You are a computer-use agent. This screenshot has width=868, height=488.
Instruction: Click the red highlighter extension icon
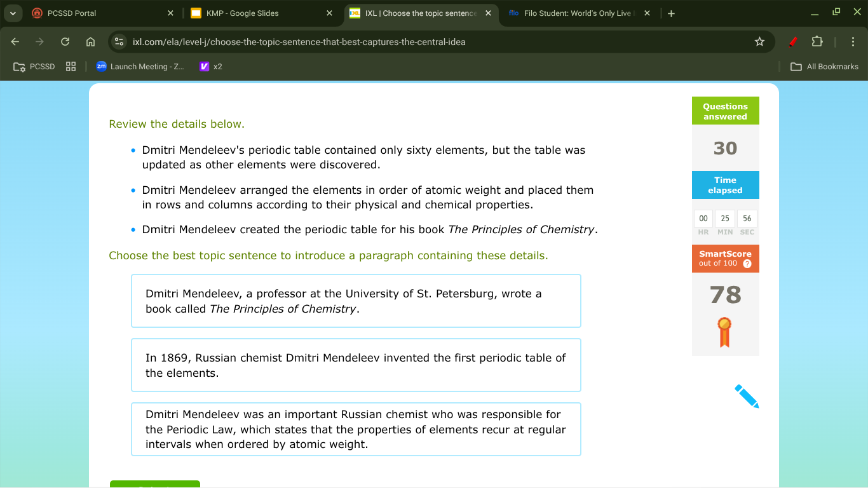793,41
